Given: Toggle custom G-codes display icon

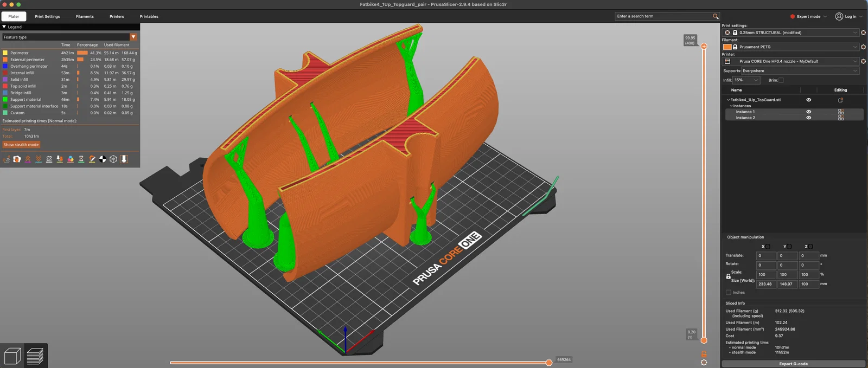Looking at the screenshot, I should pyautogui.click(x=92, y=159).
